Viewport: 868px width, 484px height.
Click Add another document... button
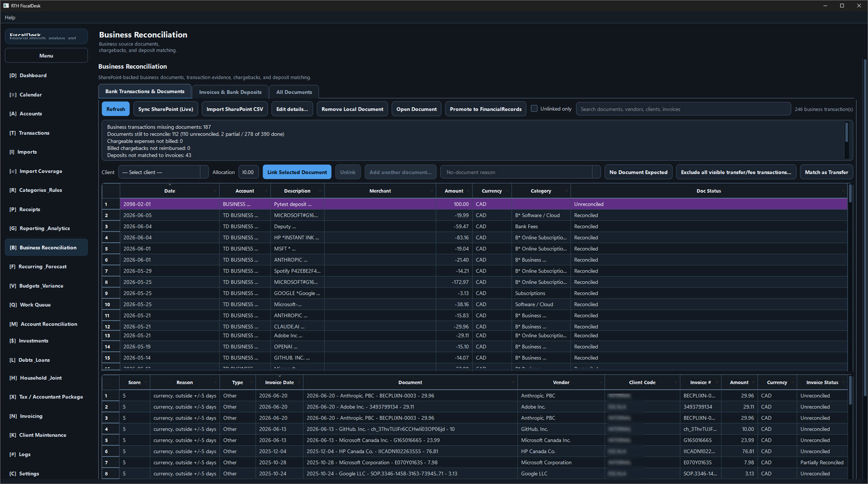[400, 172]
